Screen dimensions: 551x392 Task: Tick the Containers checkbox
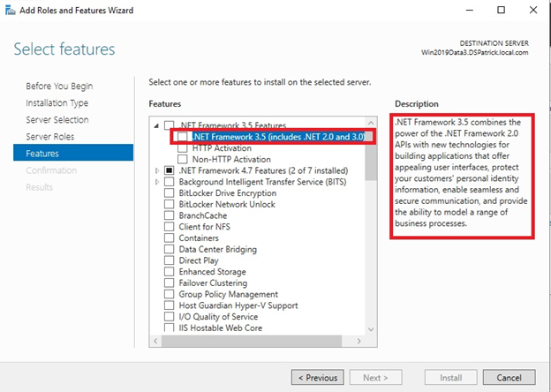pyautogui.click(x=169, y=237)
